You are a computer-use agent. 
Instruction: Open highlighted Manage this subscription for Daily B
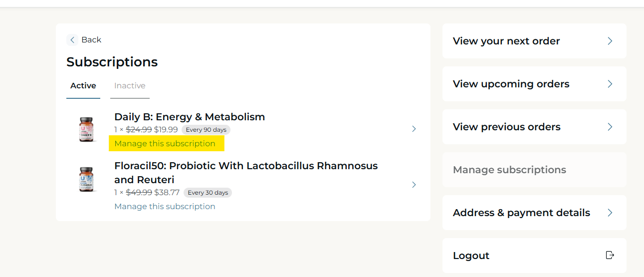click(165, 144)
